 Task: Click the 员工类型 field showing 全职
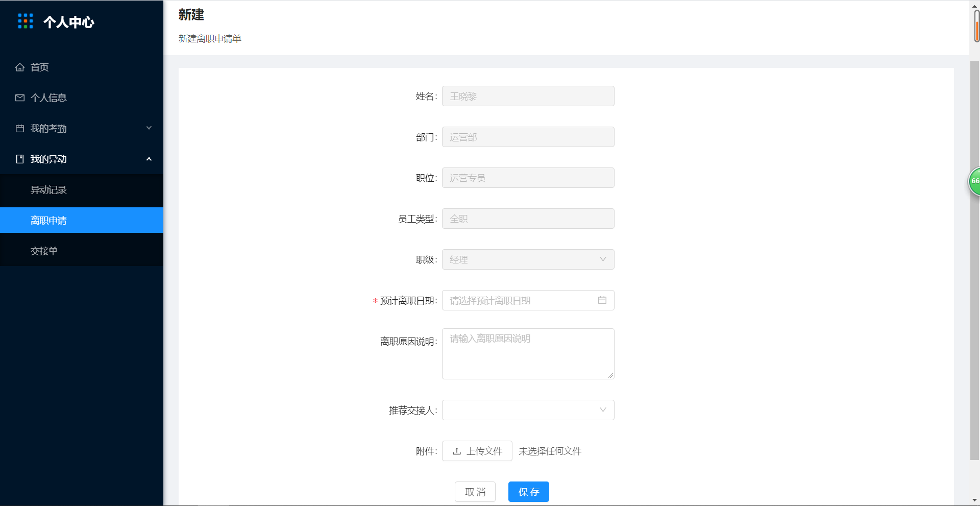pos(528,219)
